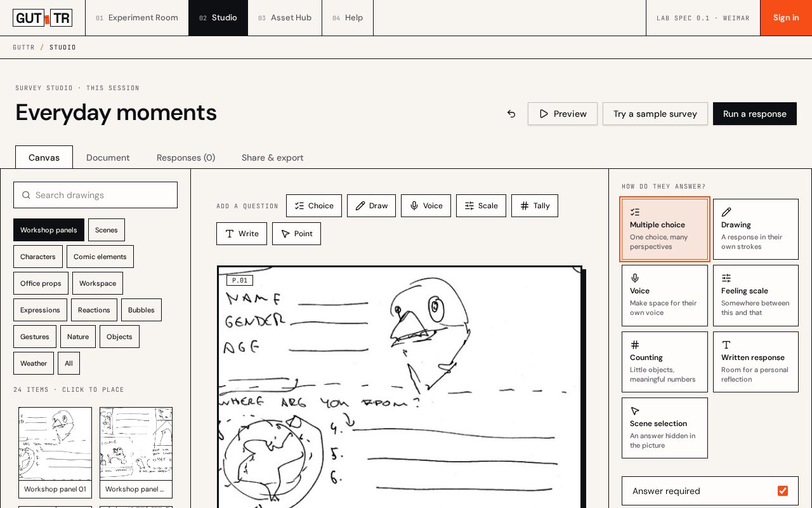Filter drawings by Comic elements
Screen dimensions: 812x508
100,257
